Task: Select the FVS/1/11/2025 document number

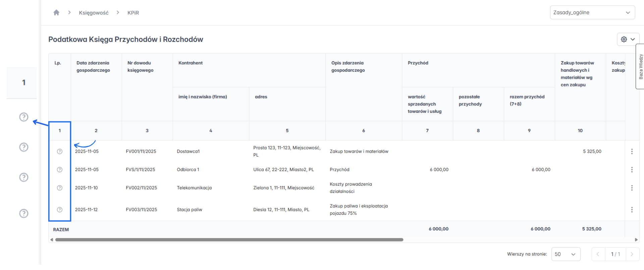Action: point(140,170)
